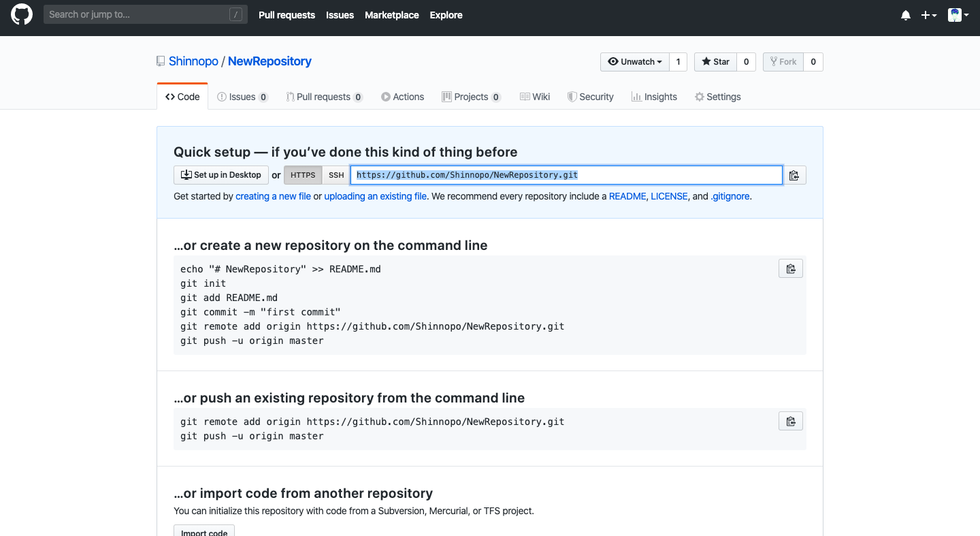Open Settings gear tab

717,97
